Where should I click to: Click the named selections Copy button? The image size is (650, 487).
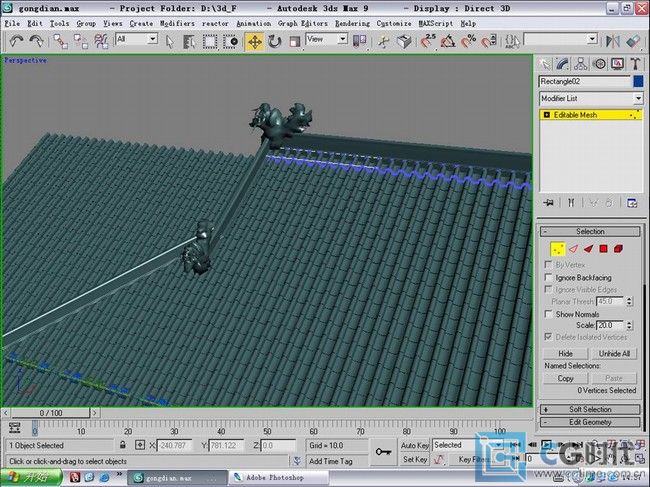[x=565, y=378]
